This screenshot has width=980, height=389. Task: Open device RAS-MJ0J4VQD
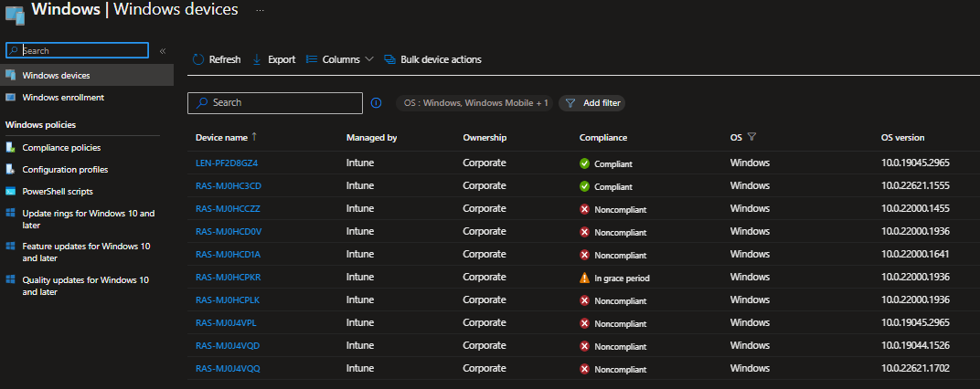click(x=228, y=345)
